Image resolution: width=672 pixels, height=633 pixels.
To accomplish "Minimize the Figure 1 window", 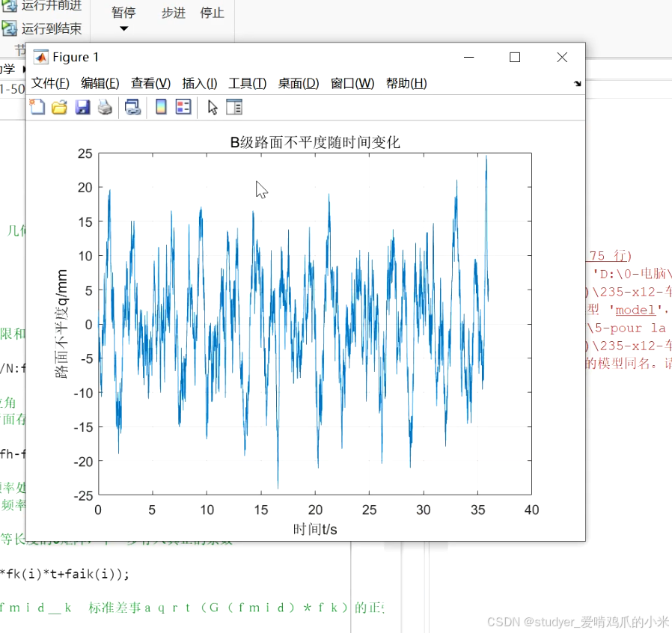I will point(469,57).
